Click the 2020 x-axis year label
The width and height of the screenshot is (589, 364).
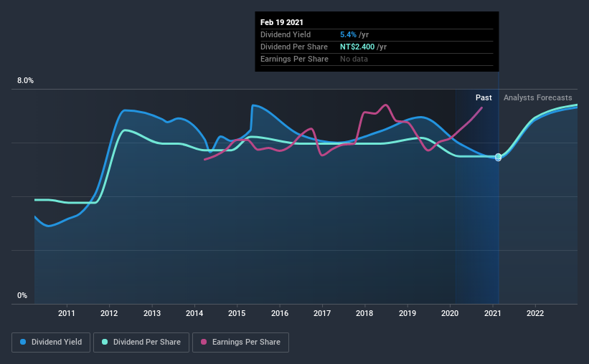point(450,313)
